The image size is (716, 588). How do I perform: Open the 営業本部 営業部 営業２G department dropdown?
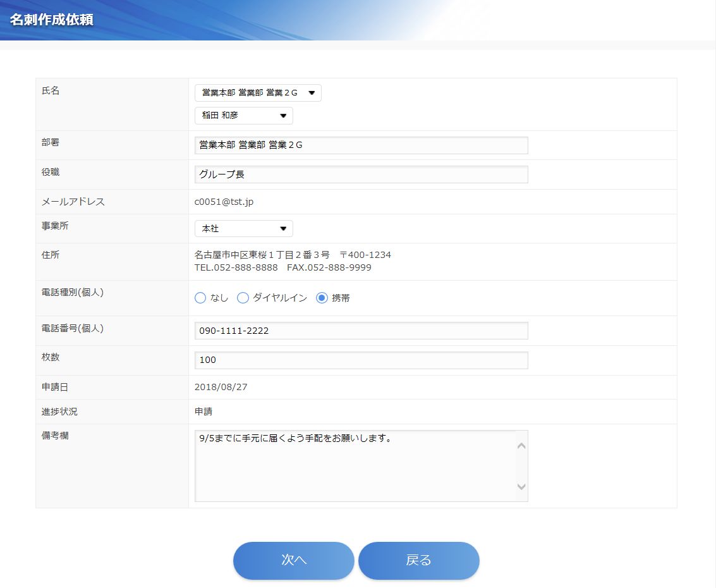(258, 93)
